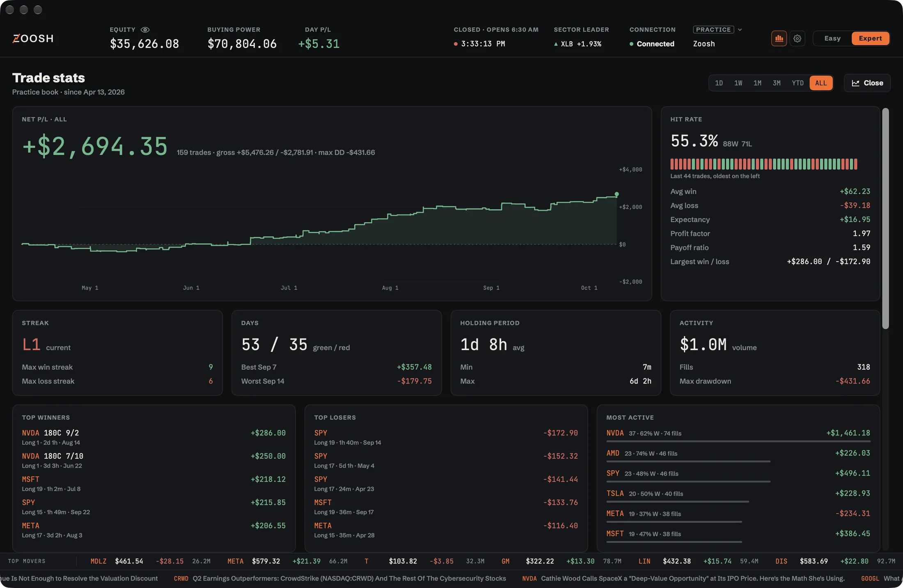
Task: Toggle equity visibility eye icon
Action: tap(145, 30)
